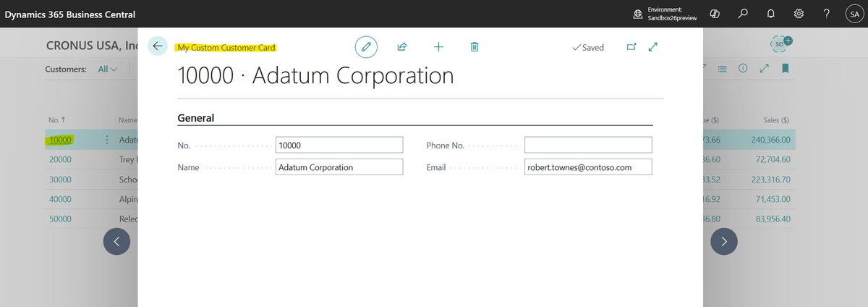Click the 223,316.70 sales value
The width and height of the screenshot is (868, 307).
pos(770,179)
